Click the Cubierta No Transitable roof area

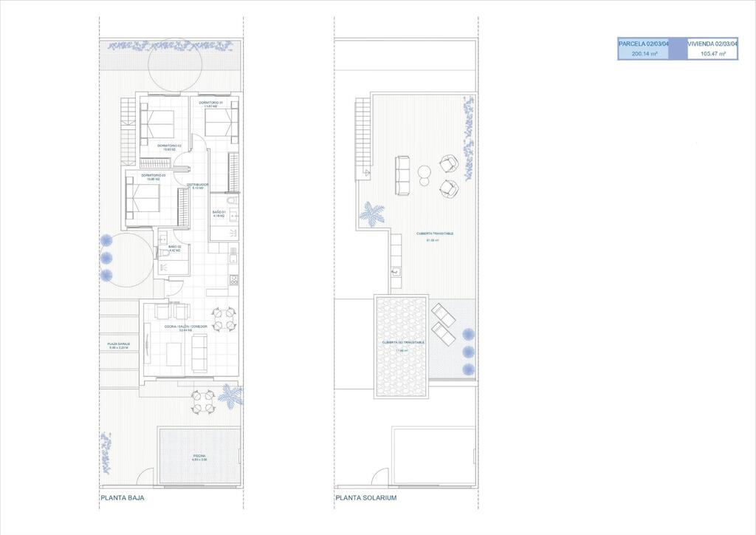(402, 346)
